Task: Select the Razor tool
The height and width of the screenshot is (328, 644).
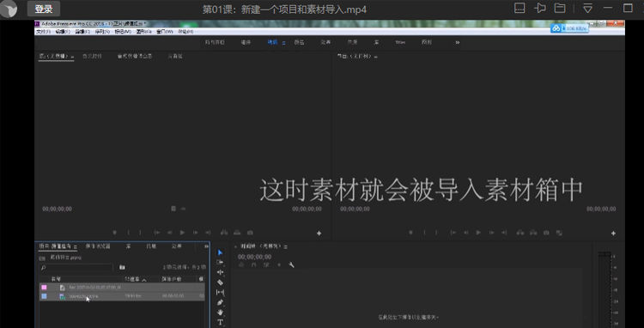Action: tap(220, 282)
